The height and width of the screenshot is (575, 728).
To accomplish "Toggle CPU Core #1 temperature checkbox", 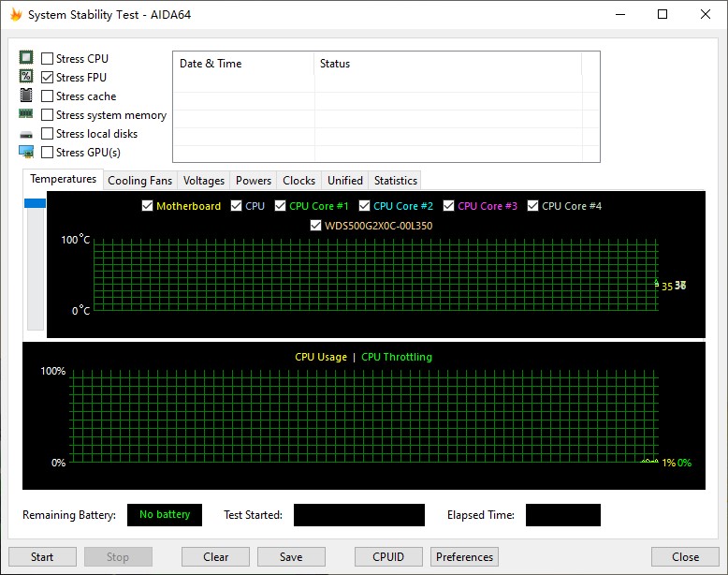I will click(x=280, y=205).
